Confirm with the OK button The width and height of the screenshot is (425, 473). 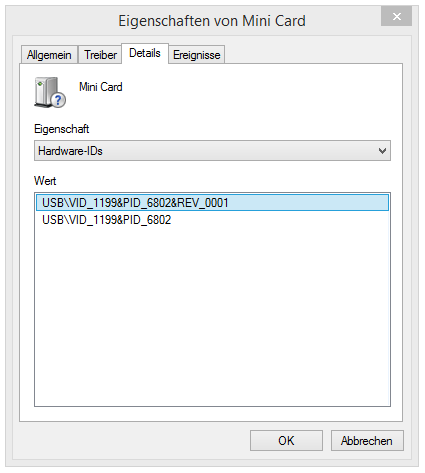(x=286, y=441)
